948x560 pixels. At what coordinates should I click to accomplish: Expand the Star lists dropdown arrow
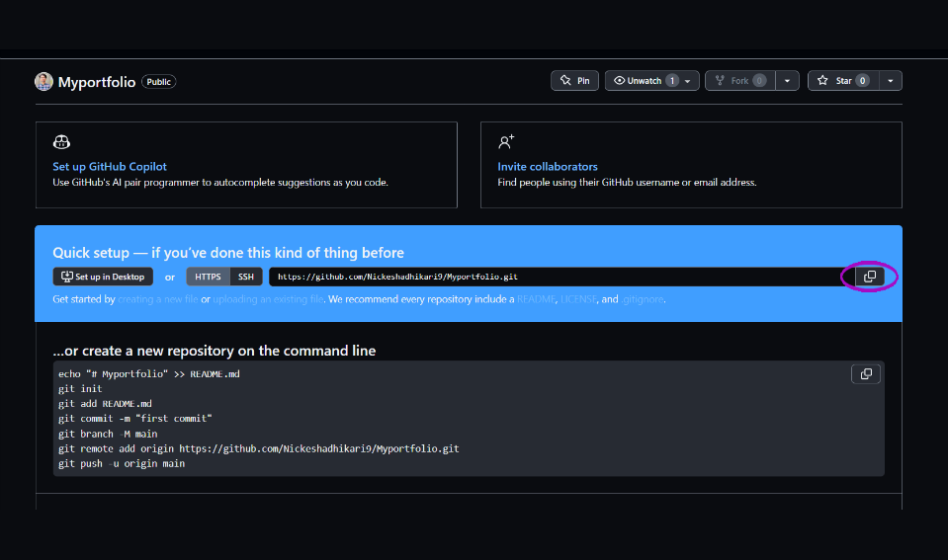pyautogui.click(x=891, y=80)
